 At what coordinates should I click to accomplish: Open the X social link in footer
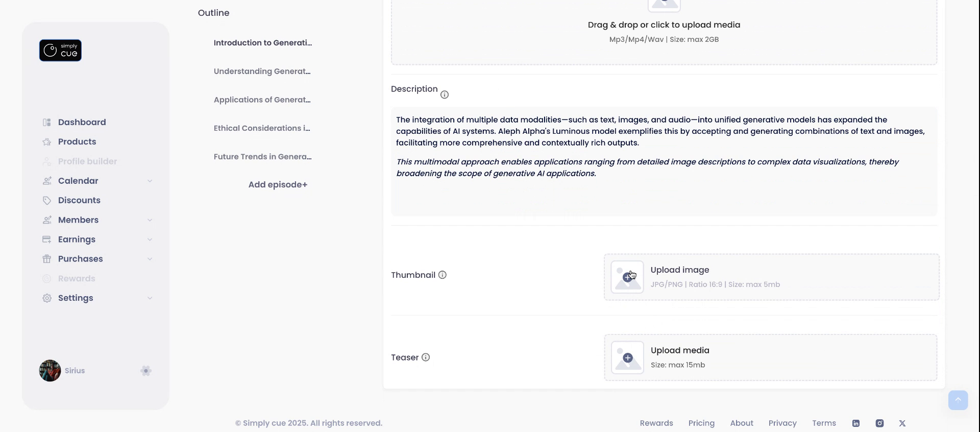[902, 423]
